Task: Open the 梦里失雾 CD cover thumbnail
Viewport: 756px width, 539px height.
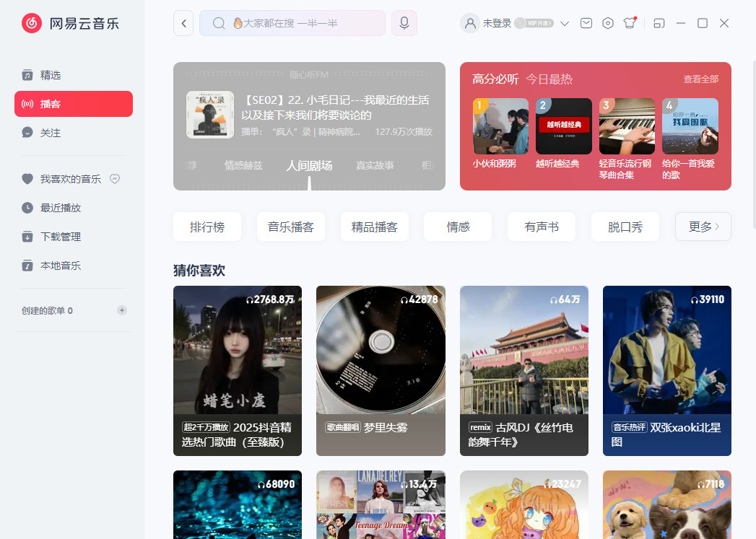Action: [x=381, y=350]
